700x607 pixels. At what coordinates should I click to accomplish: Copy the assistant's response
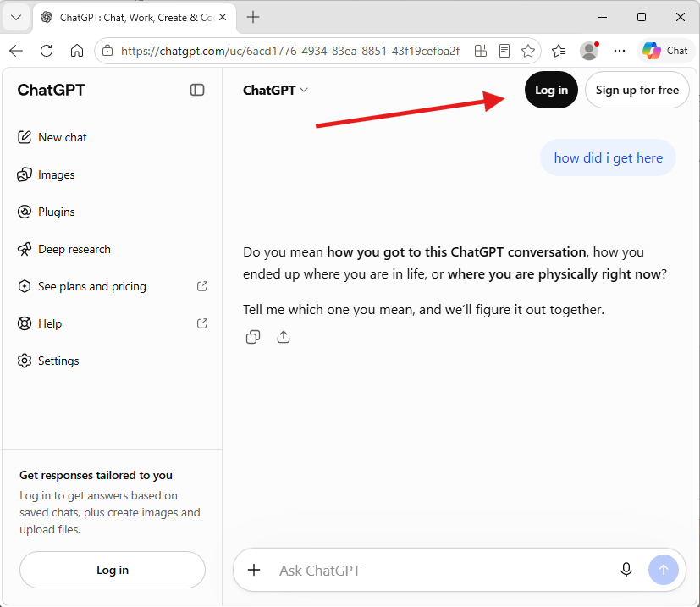[253, 337]
